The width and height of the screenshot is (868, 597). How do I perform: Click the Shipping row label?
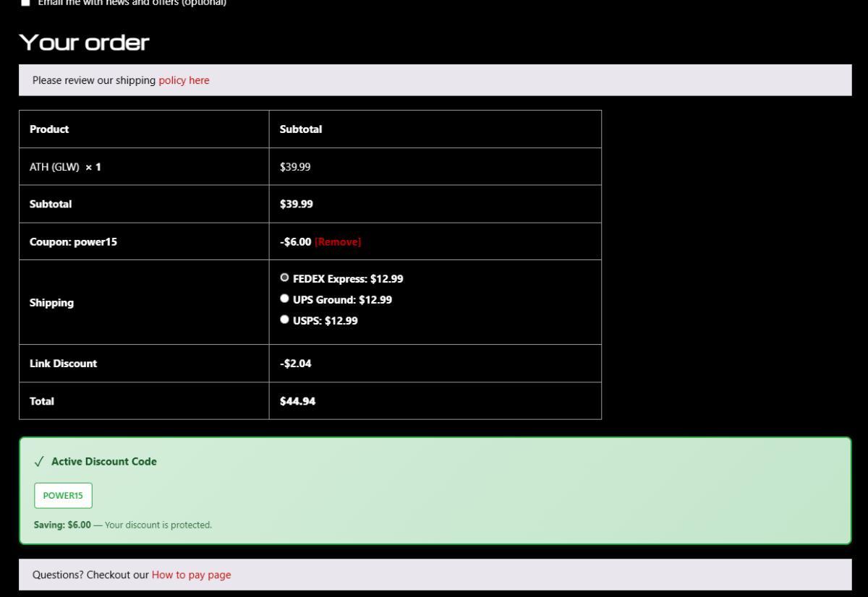pos(51,303)
